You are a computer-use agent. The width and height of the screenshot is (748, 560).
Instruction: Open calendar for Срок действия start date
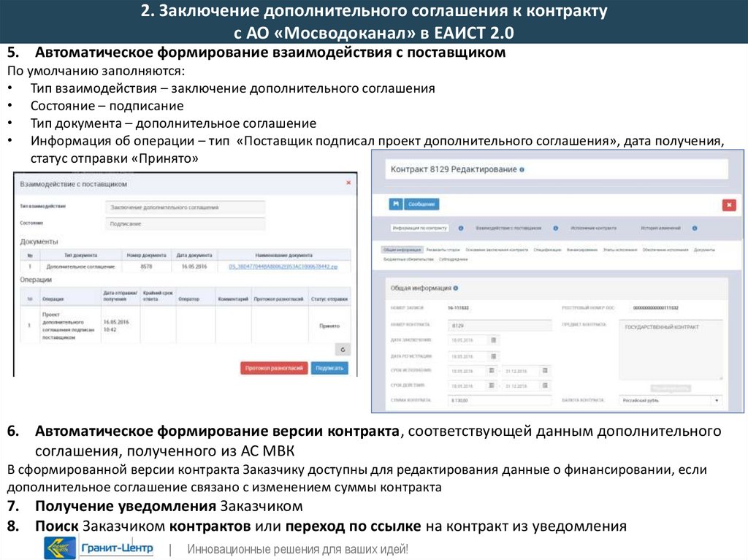tap(492, 386)
